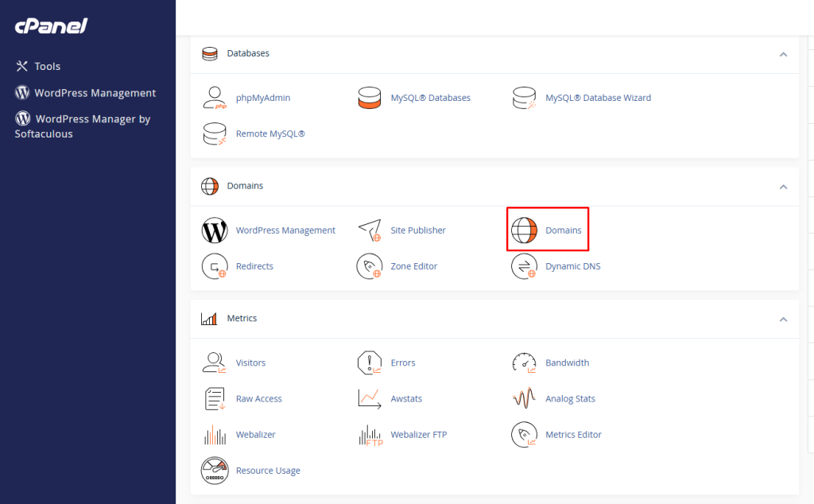
Task: Click the Site Publisher globe icon
Action: (370, 230)
